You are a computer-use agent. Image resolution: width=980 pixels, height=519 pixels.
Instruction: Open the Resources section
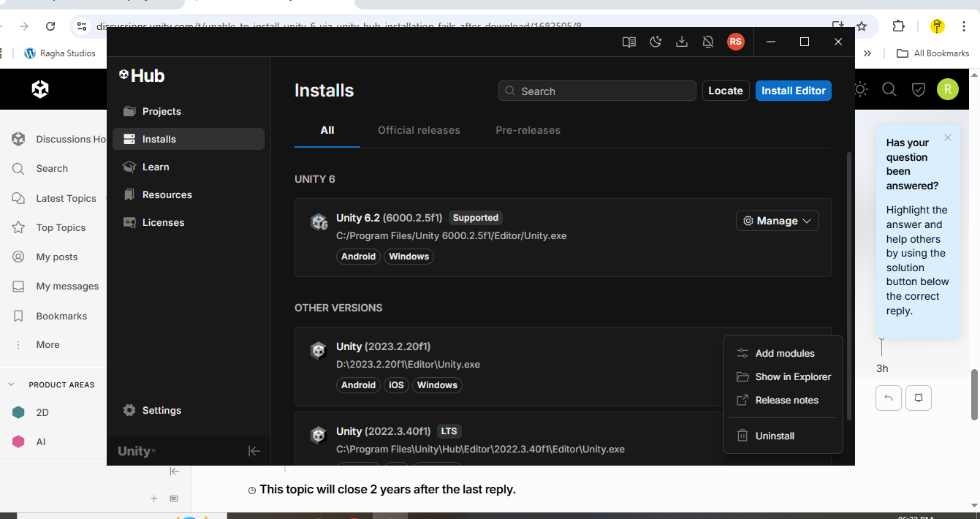[x=166, y=194]
